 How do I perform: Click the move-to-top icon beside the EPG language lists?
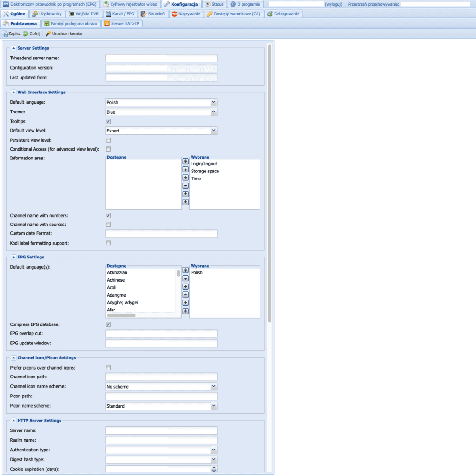(185, 270)
